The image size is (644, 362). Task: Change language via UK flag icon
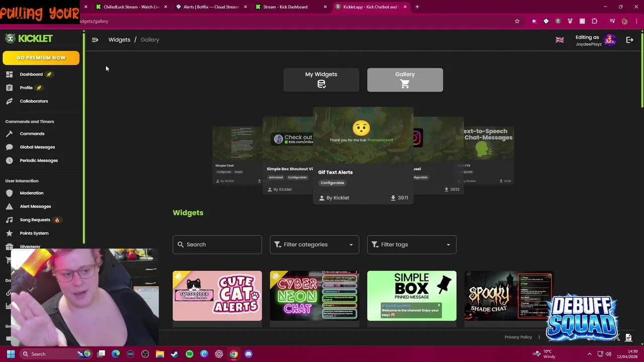[x=559, y=40]
